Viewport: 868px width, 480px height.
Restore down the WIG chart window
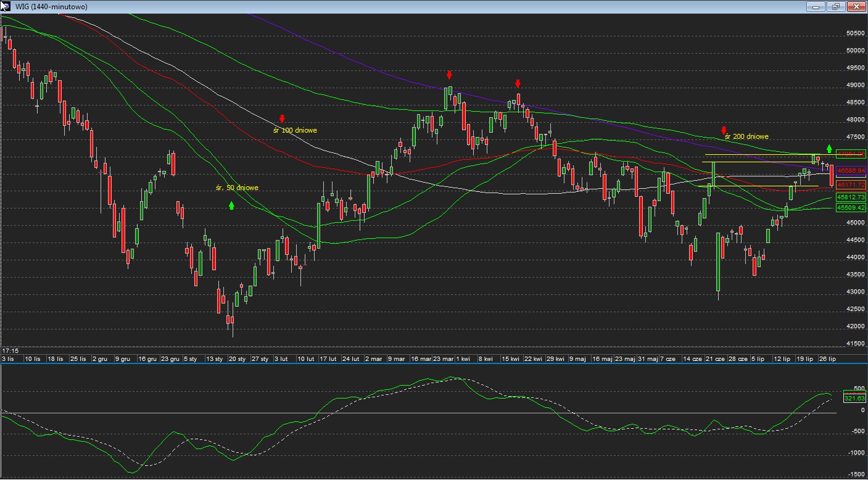click(x=836, y=6)
